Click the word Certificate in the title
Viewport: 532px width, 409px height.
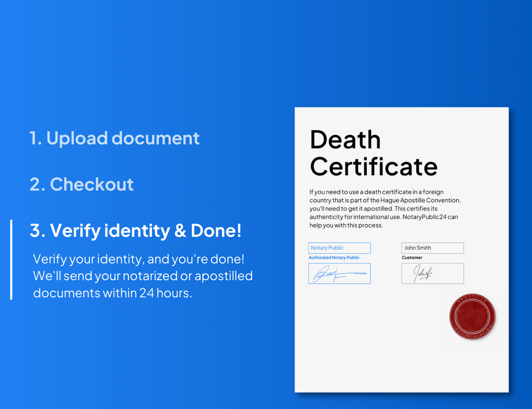(x=373, y=167)
